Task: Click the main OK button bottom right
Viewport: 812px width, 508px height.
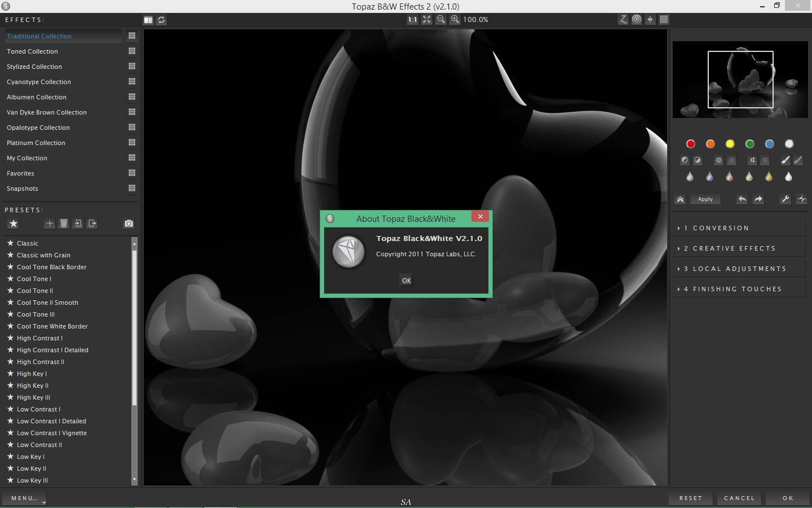Action: click(x=788, y=498)
